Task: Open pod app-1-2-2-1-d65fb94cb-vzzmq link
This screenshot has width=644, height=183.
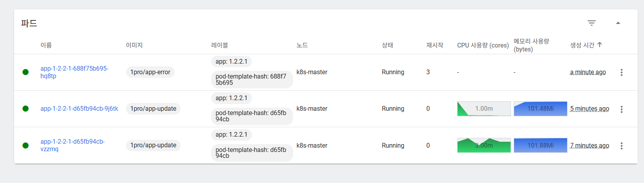Action: [x=73, y=145]
